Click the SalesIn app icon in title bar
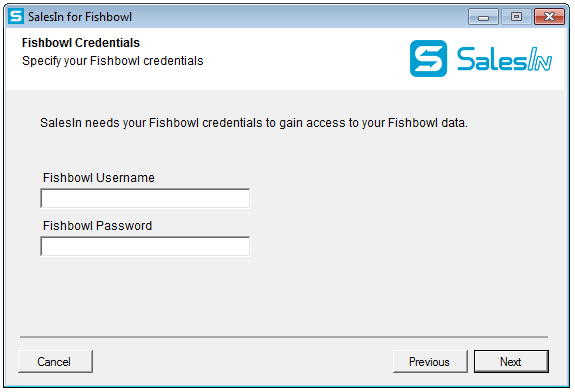 coord(16,17)
